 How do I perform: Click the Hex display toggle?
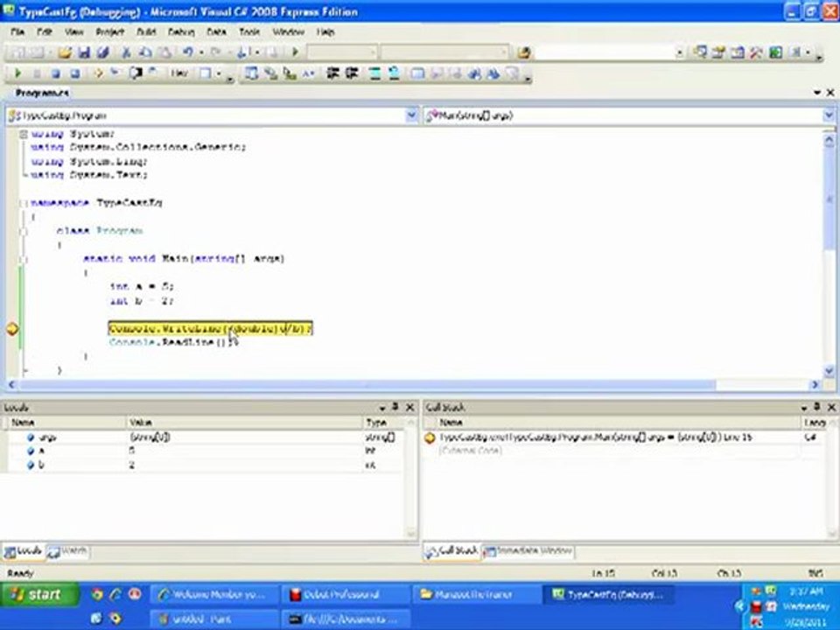179,73
